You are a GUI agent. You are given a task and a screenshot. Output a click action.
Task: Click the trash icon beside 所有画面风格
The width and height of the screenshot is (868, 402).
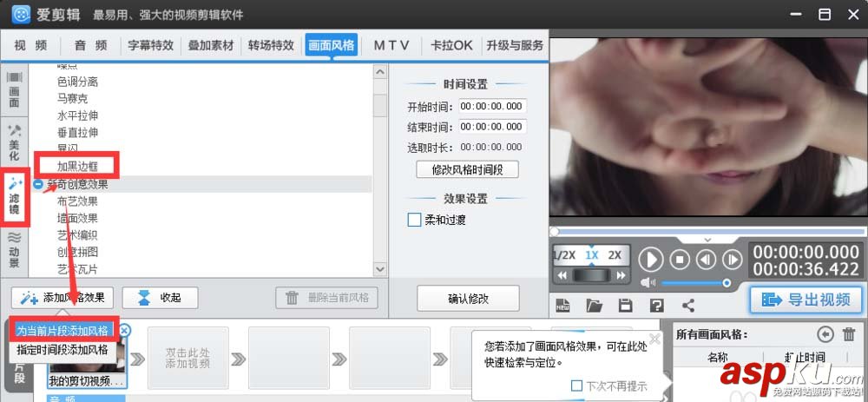point(849,334)
